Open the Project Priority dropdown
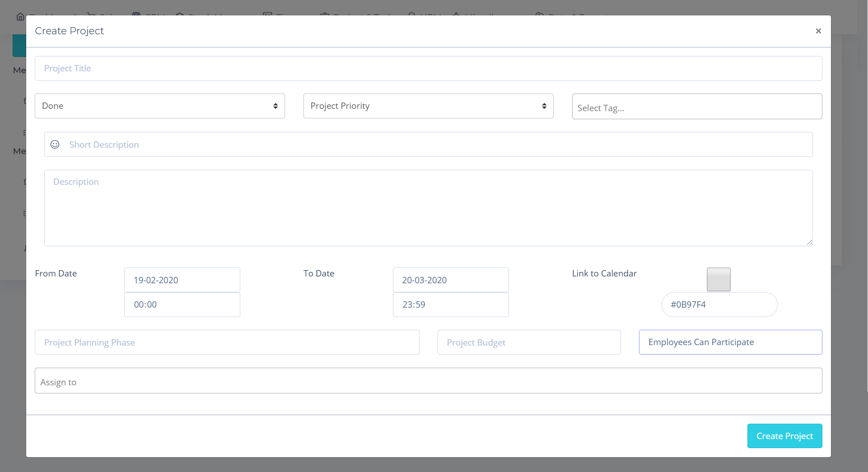 click(428, 106)
